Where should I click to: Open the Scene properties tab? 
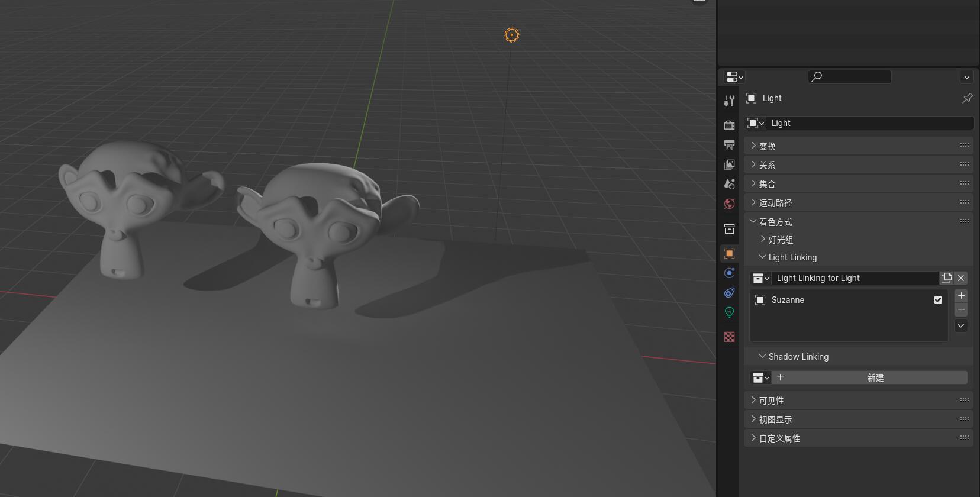729,184
